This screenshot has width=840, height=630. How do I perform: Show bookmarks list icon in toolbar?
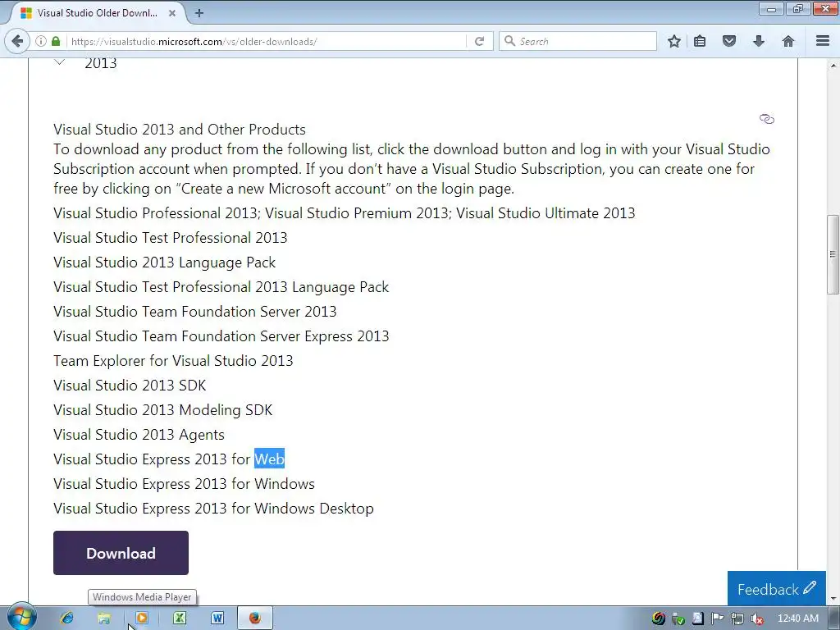(x=700, y=41)
